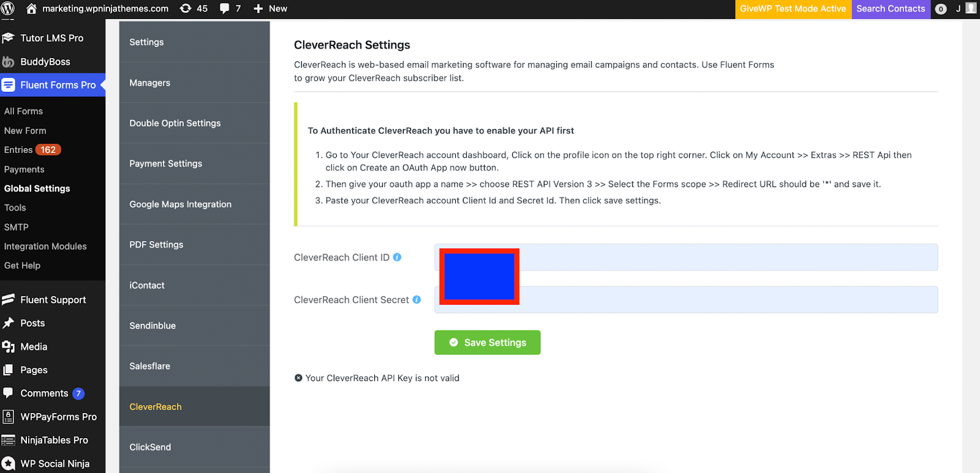Select New Form in sidebar
Image resolution: width=980 pixels, height=473 pixels.
(25, 131)
